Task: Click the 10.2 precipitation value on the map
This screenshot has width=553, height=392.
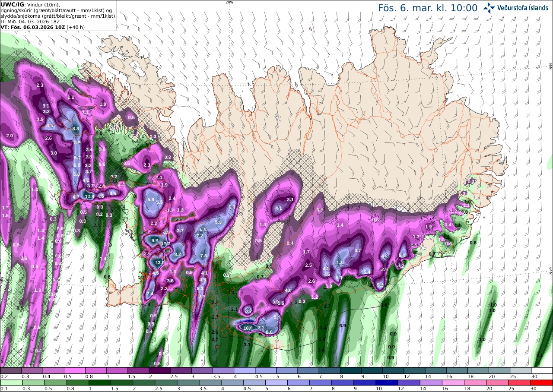Action: point(165,243)
